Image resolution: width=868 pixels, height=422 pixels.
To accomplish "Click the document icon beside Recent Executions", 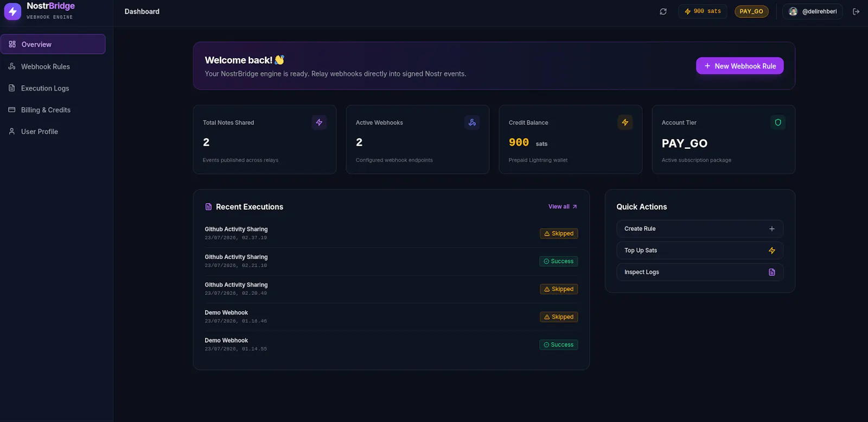I will coord(208,207).
